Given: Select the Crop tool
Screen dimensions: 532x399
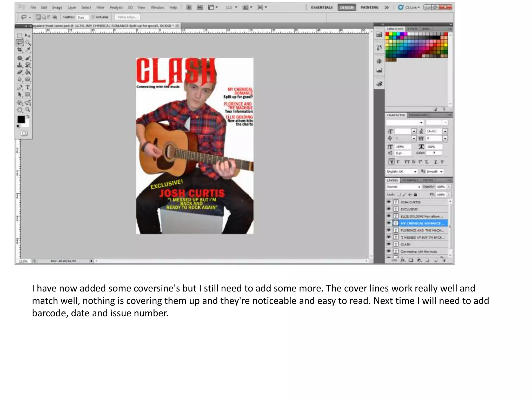Looking at the screenshot, I should coord(20,50).
